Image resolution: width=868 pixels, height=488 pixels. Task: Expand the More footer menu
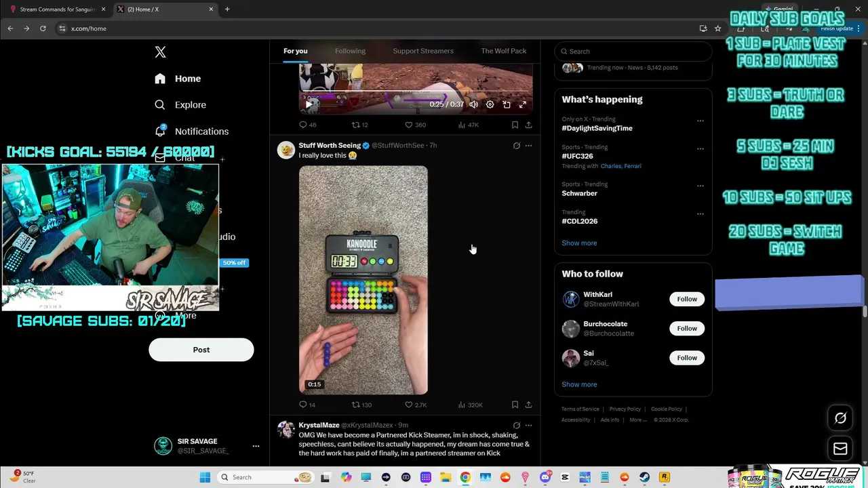coord(637,420)
